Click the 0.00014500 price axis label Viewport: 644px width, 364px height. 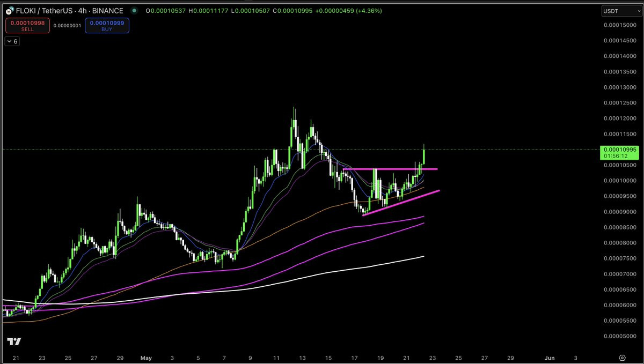620,40
